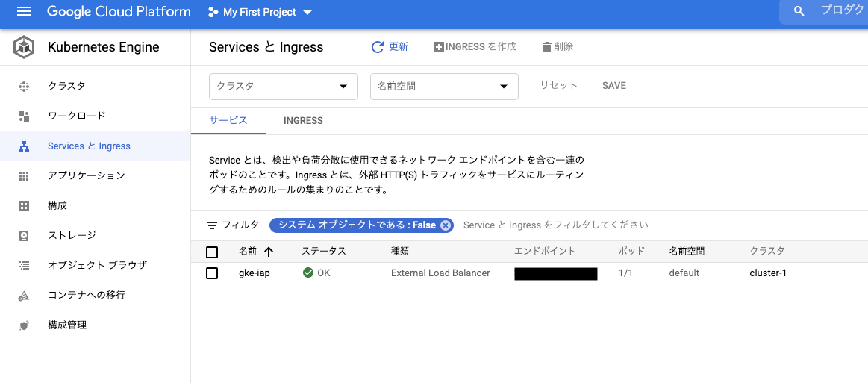Click the 構成管理 sidebar icon
The width and height of the screenshot is (868, 383).
[x=23, y=326]
